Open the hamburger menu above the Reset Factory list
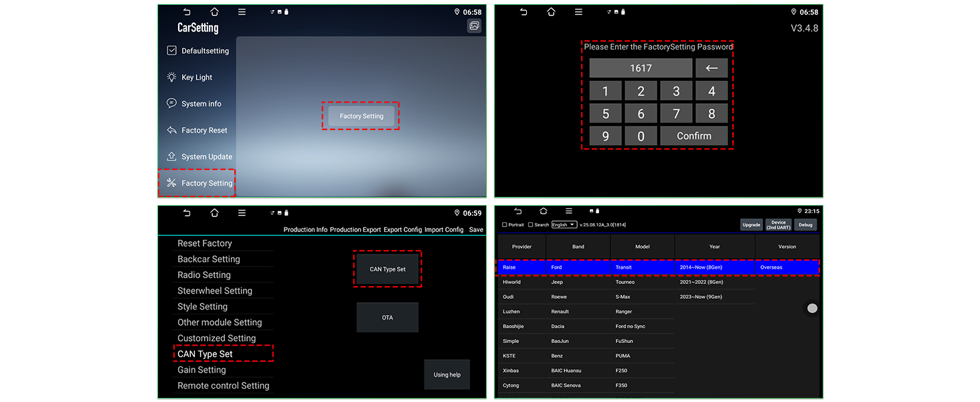 click(x=242, y=213)
